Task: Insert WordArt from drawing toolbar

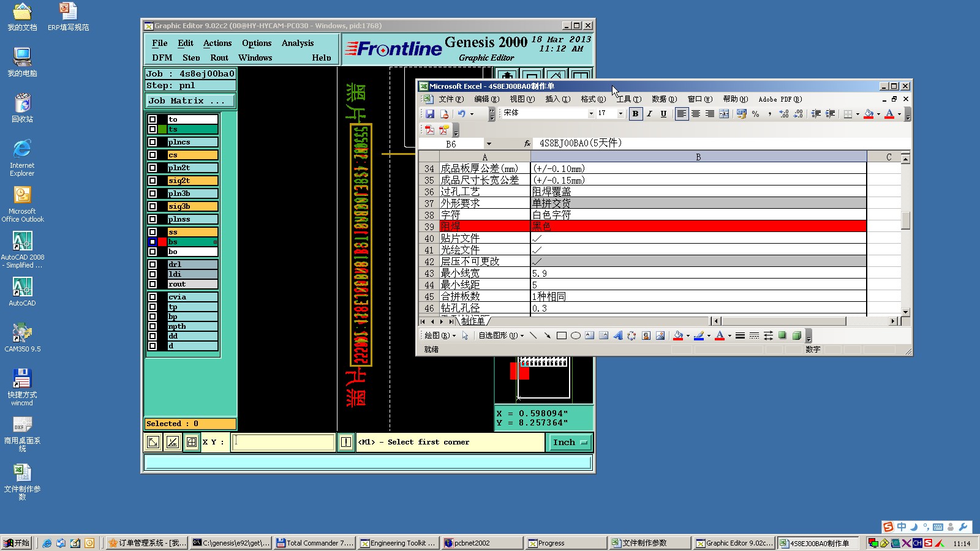Action: (618, 335)
